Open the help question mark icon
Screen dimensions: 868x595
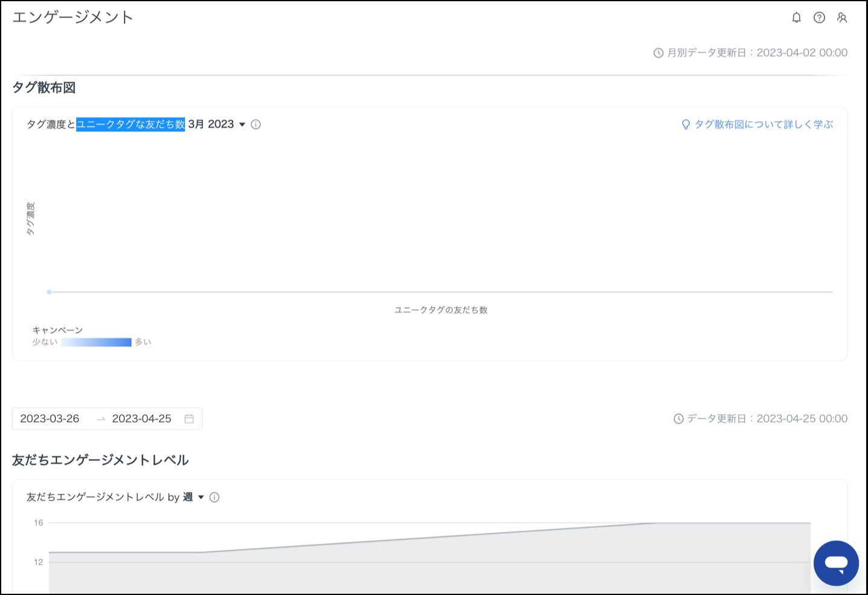[819, 18]
